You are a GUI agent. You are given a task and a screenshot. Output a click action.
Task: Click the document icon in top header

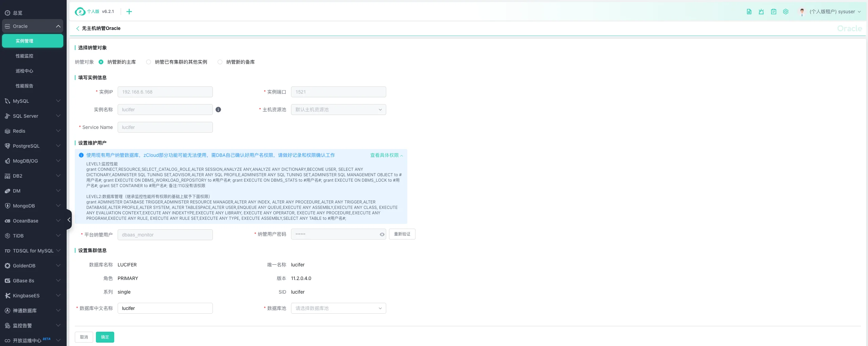749,12
